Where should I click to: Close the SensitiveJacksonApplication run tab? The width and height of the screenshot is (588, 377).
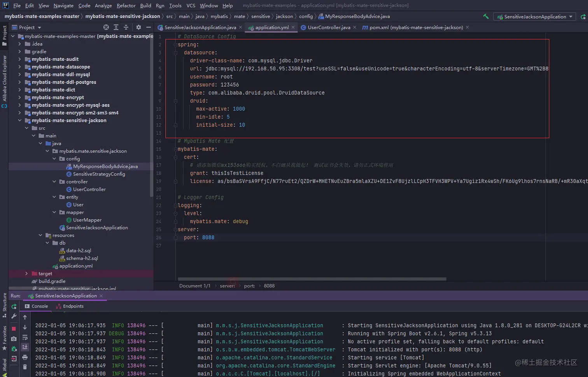tap(101, 296)
